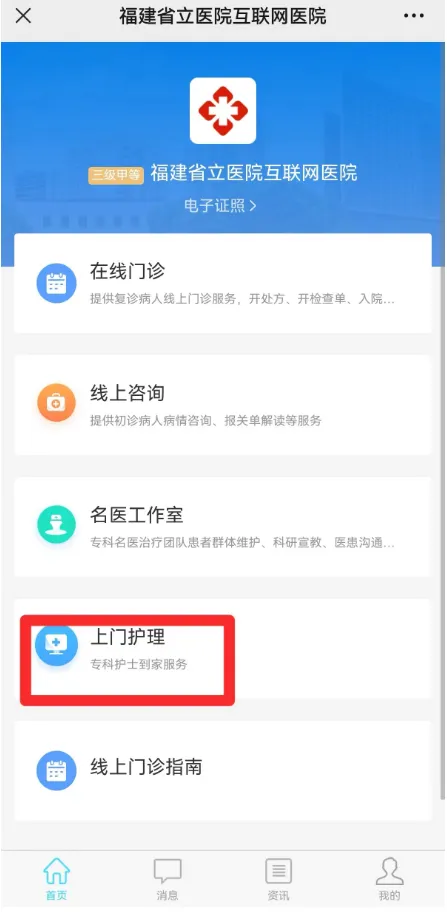
Task: Tap the 上门护理 title text
Action: coord(127,637)
